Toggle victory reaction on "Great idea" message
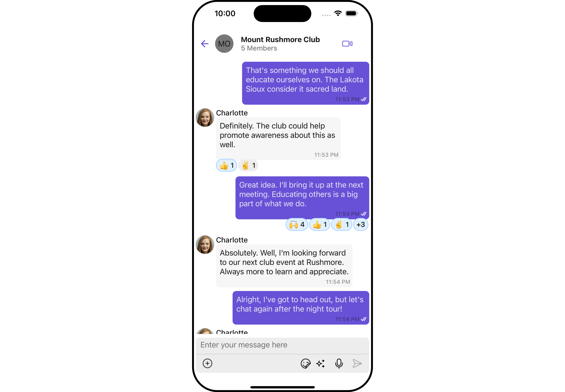Screen dimensions: 565x392 (x=342, y=225)
